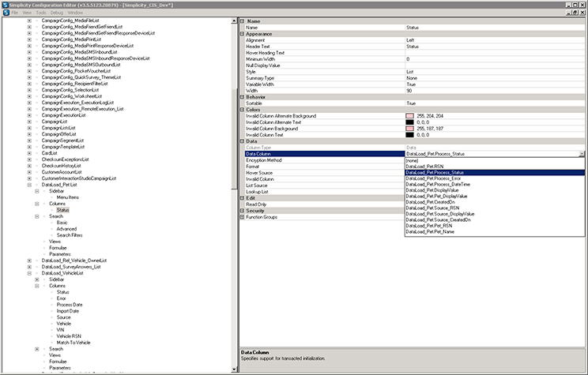Select CampaignExecution_ExecutionLogList in tree

click(77, 103)
